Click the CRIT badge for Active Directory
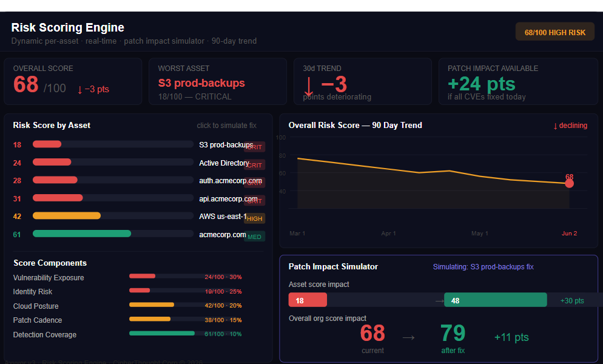The height and width of the screenshot is (364, 603). tap(254, 165)
